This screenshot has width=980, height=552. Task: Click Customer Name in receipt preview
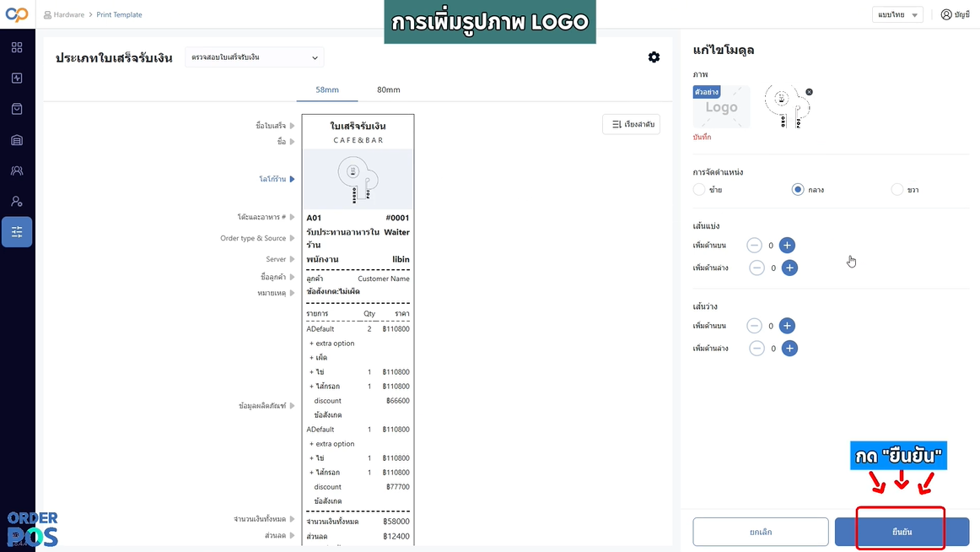click(x=383, y=279)
